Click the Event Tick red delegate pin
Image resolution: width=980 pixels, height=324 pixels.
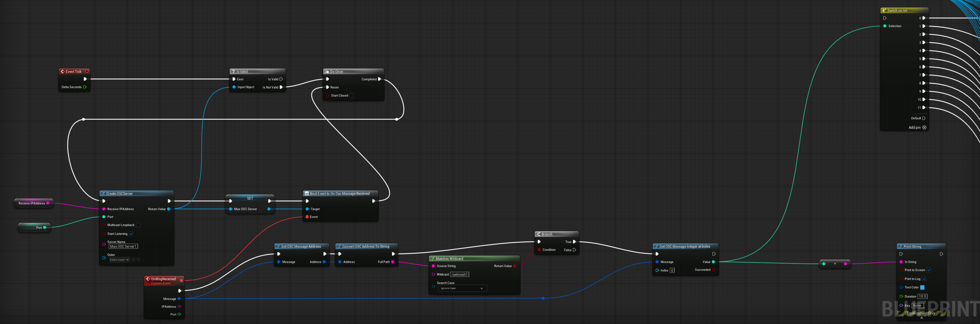point(87,72)
